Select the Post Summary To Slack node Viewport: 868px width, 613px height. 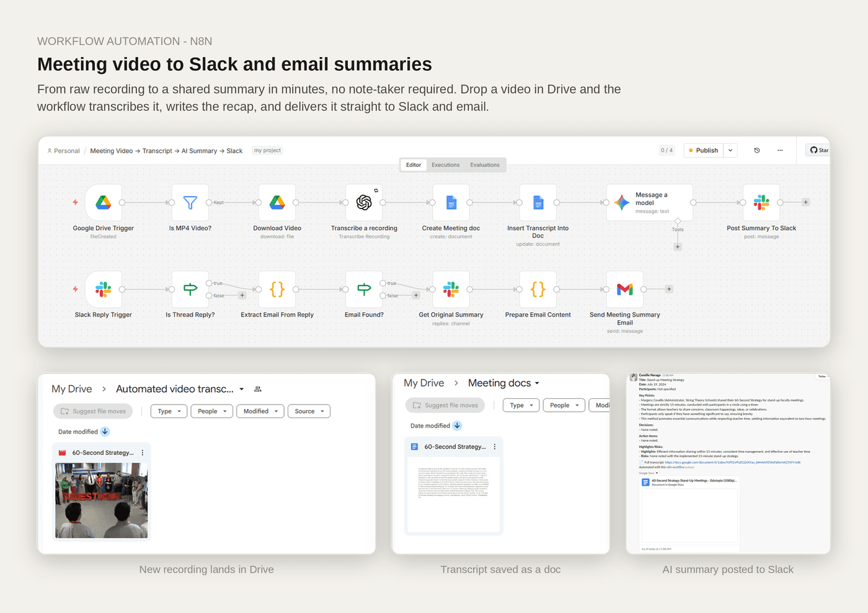(x=761, y=202)
